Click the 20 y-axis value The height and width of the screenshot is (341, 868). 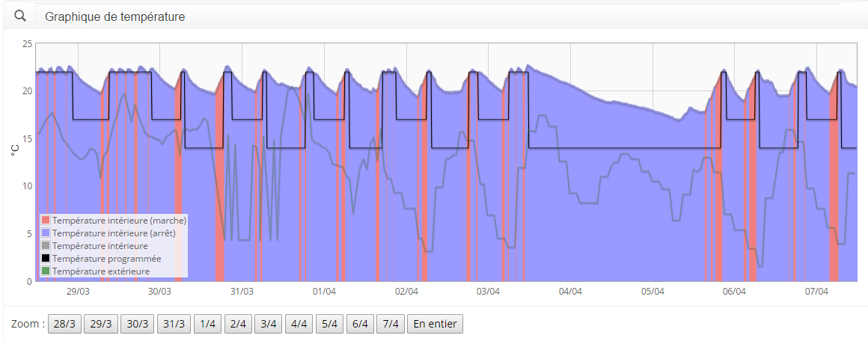[x=27, y=91]
